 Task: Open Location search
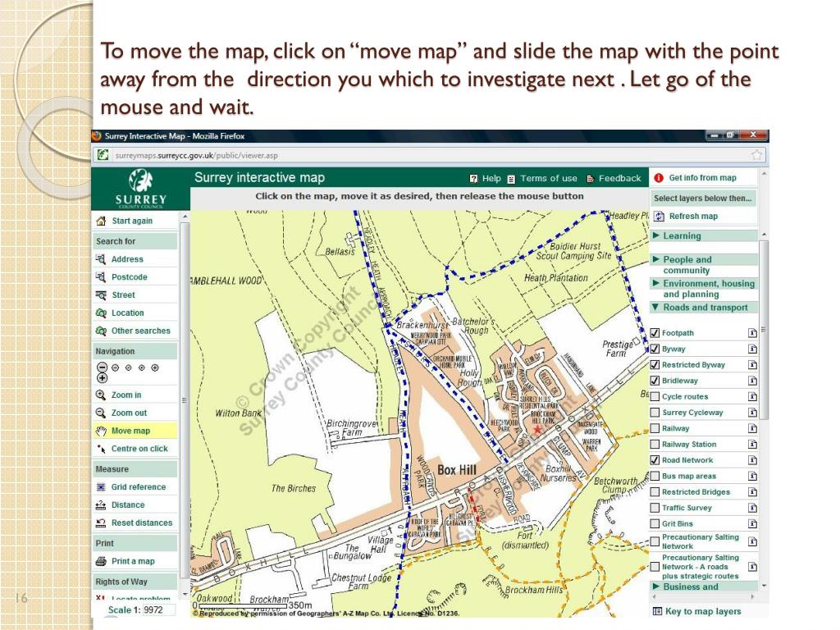[127, 313]
